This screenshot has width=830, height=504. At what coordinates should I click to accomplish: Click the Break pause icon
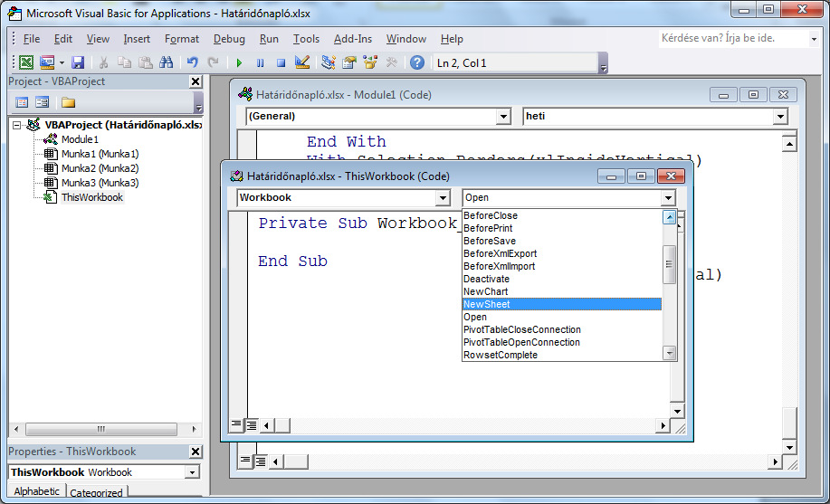click(260, 63)
